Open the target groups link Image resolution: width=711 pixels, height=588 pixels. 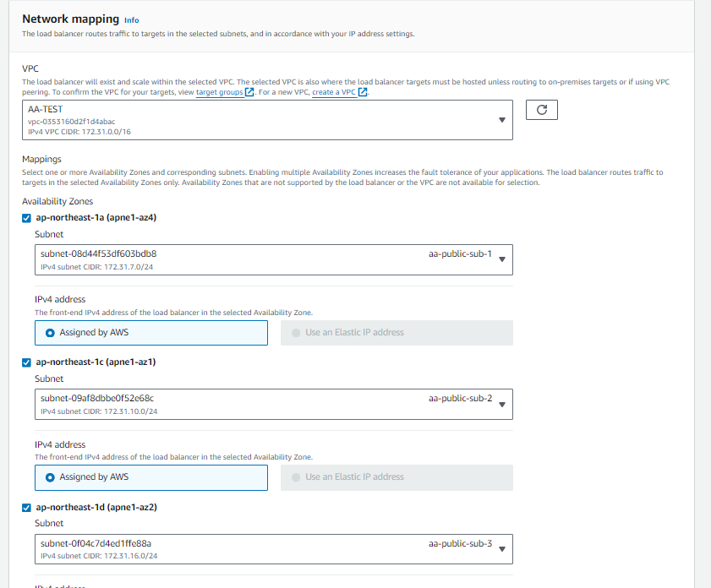[x=219, y=92]
